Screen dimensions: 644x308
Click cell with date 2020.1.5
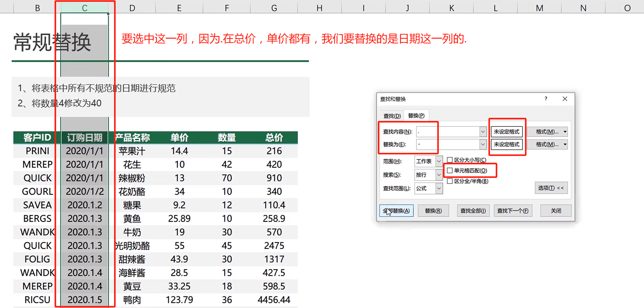[85, 300]
